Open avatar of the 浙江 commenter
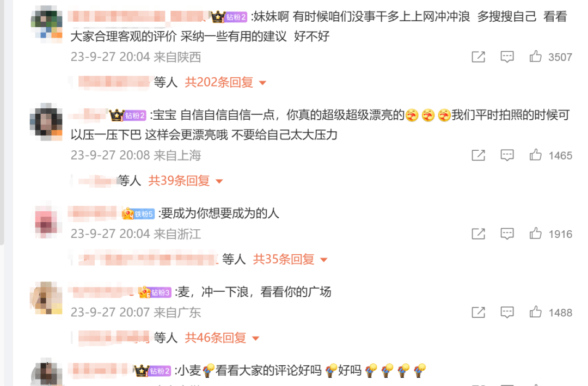The width and height of the screenshot is (588, 386). [x=46, y=222]
